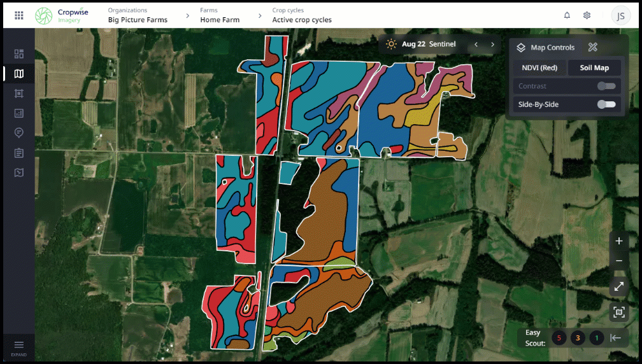642x364 pixels.
Task: Open the chart reports sidebar icon
Action: [19, 113]
